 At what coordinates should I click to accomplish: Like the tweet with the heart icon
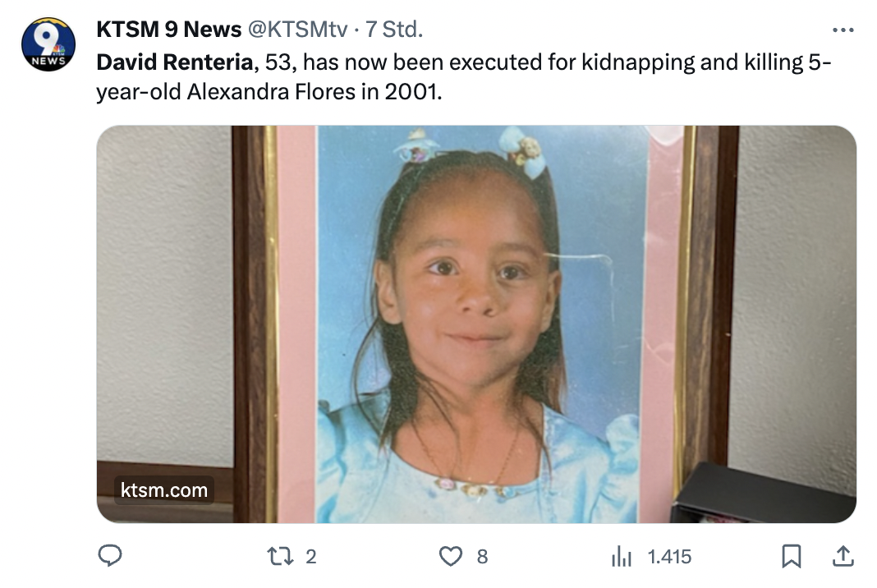450,556
